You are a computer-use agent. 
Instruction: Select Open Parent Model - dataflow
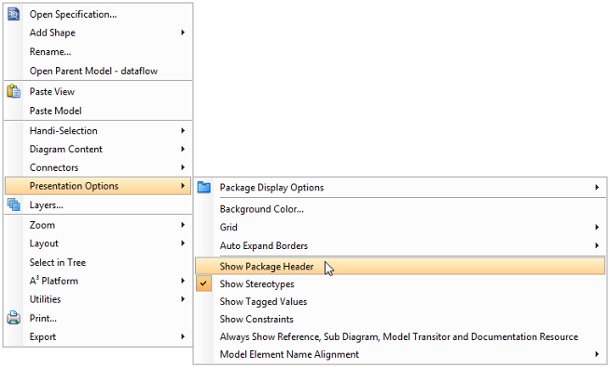point(98,71)
